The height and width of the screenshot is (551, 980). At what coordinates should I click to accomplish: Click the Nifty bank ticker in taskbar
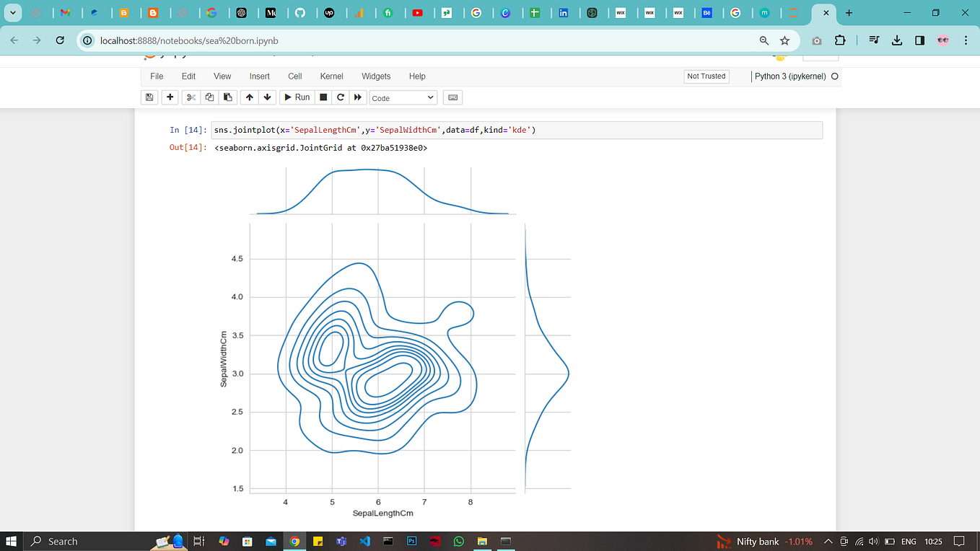pyautogui.click(x=765, y=541)
